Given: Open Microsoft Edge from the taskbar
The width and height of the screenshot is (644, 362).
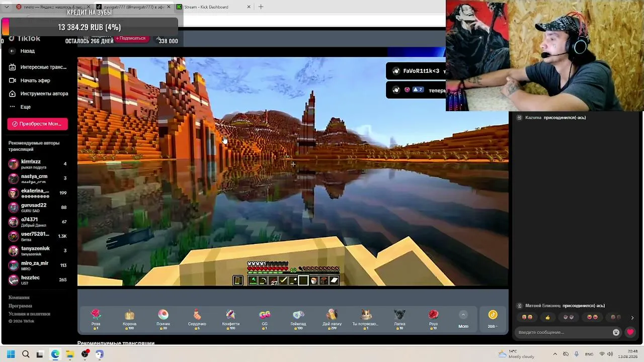Looking at the screenshot, I should pos(55,354).
